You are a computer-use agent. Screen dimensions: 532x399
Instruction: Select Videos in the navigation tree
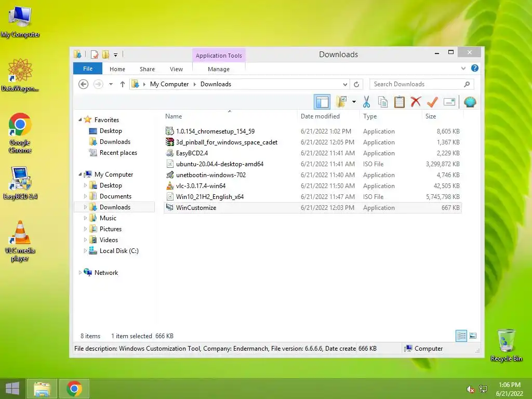[109, 240]
